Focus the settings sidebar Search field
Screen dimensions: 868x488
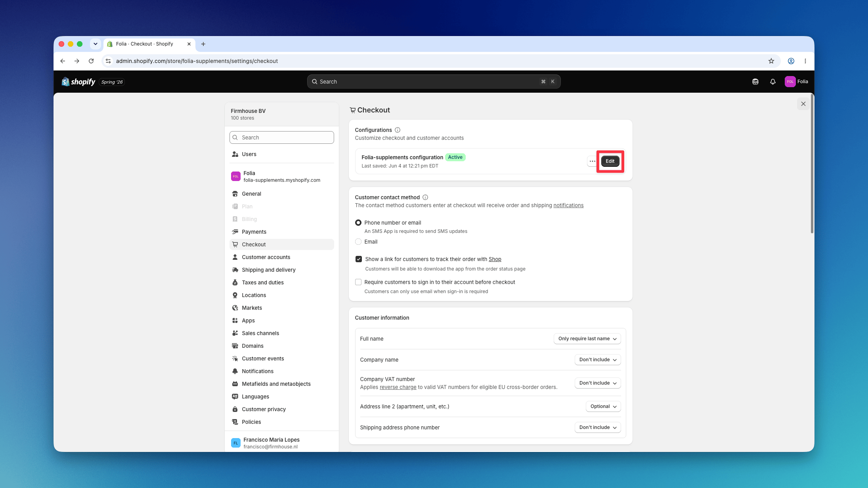coord(281,137)
